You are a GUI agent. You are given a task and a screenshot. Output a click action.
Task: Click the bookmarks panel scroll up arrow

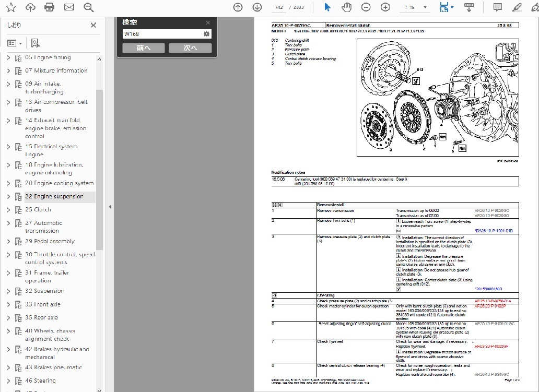pos(99,59)
